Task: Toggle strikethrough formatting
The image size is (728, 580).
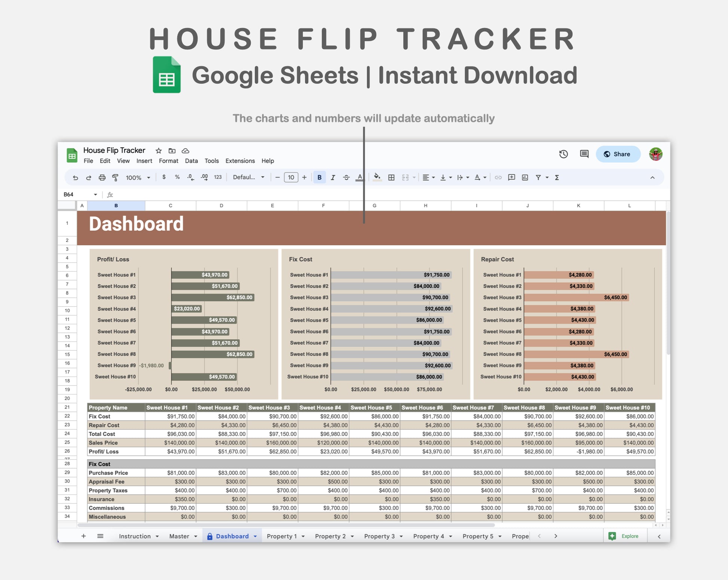Action: click(346, 178)
